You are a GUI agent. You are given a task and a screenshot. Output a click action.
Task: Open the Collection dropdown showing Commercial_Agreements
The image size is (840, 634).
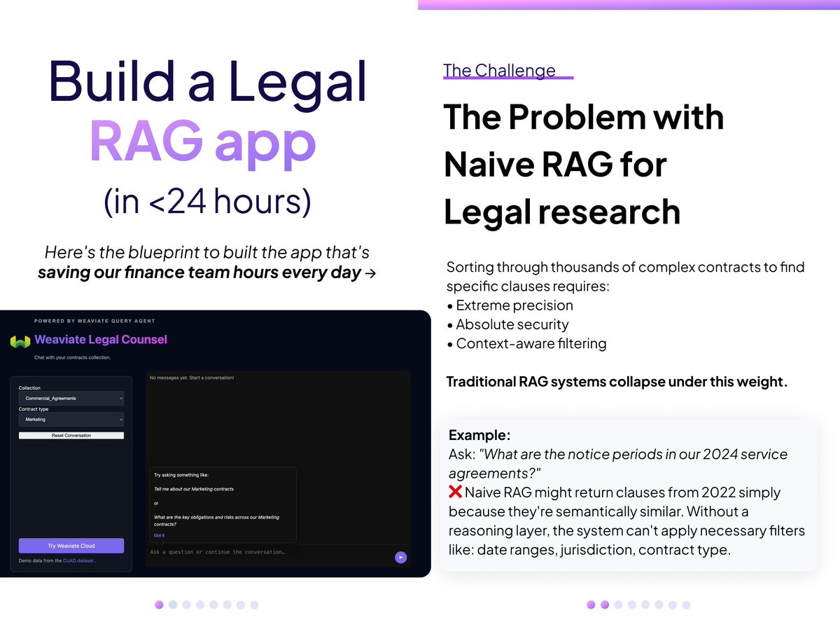point(71,398)
